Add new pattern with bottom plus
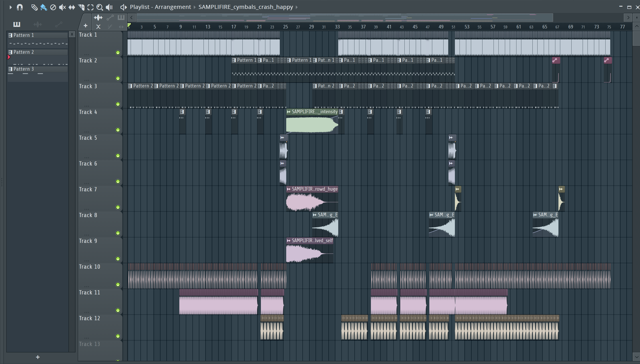Viewport: 640px width, 364px height. point(38,357)
